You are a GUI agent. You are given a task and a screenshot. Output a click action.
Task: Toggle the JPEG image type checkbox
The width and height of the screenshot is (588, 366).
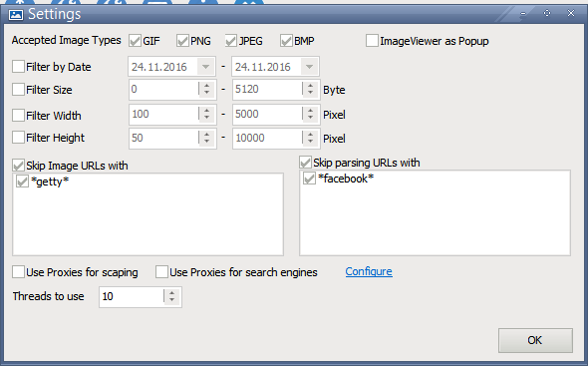click(x=231, y=41)
